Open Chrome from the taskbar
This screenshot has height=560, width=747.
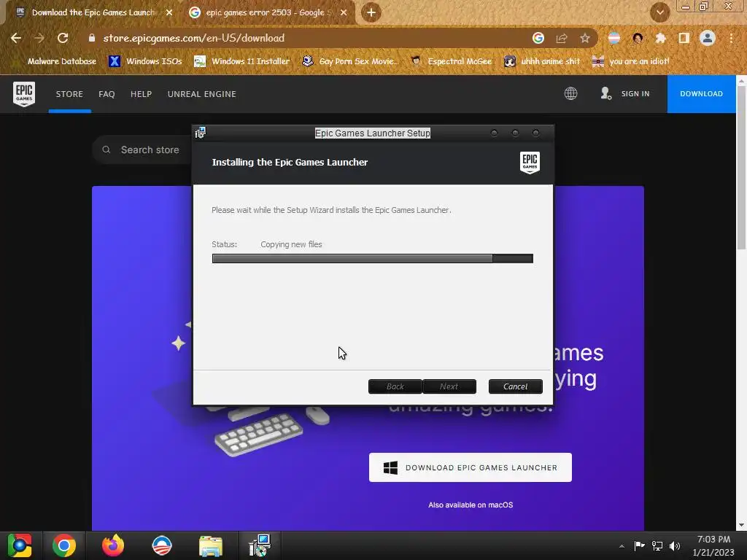click(x=64, y=545)
